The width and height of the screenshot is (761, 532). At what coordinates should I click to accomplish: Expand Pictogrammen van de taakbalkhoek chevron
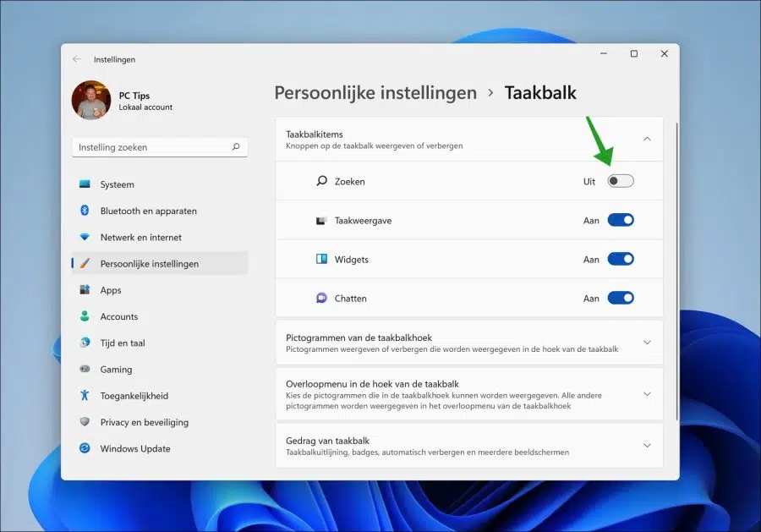647,343
